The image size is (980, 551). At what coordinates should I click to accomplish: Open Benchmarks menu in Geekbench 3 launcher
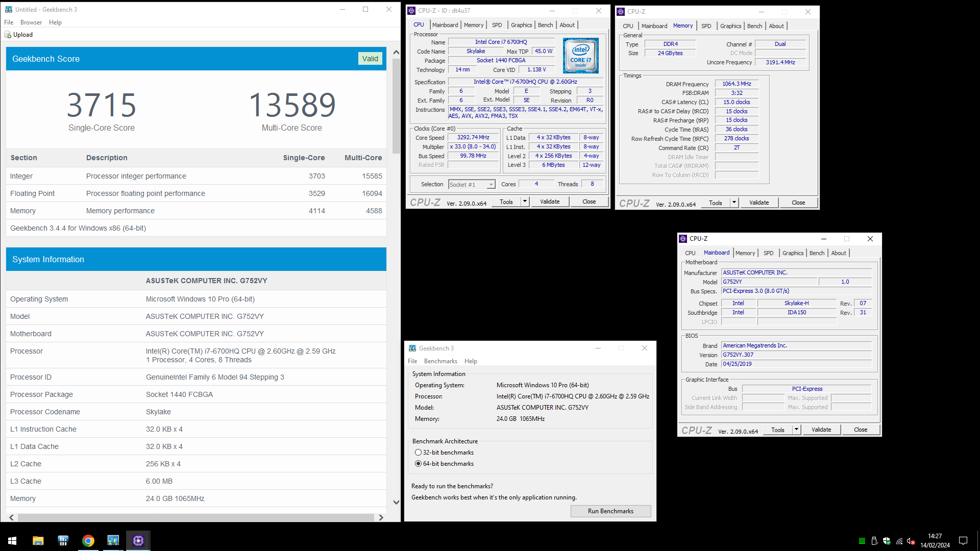pyautogui.click(x=440, y=361)
